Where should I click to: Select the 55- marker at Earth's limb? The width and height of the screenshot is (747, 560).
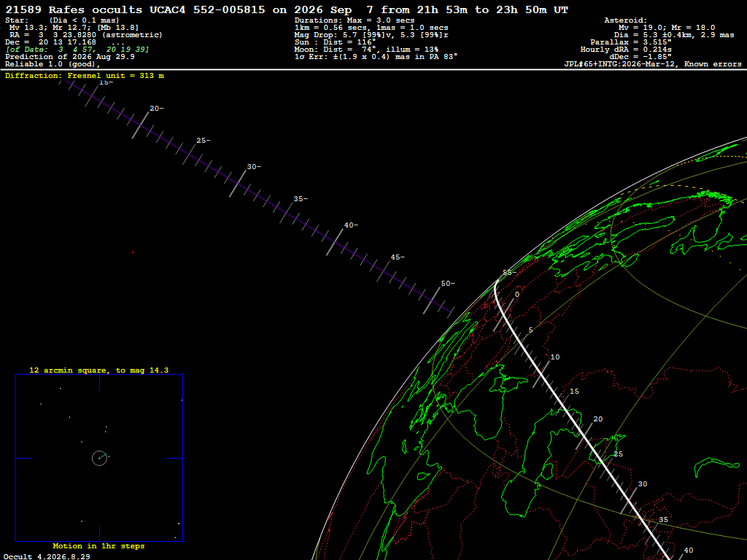point(510,273)
